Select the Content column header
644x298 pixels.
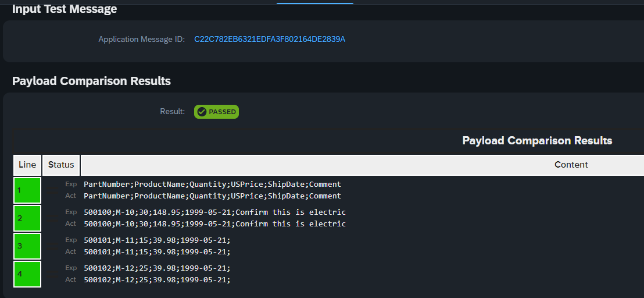coord(571,165)
